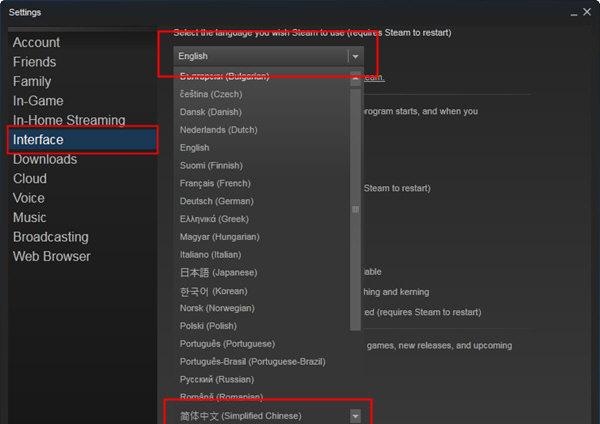Select the Music settings section
The width and height of the screenshot is (600, 424).
click(x=29, y=218)
